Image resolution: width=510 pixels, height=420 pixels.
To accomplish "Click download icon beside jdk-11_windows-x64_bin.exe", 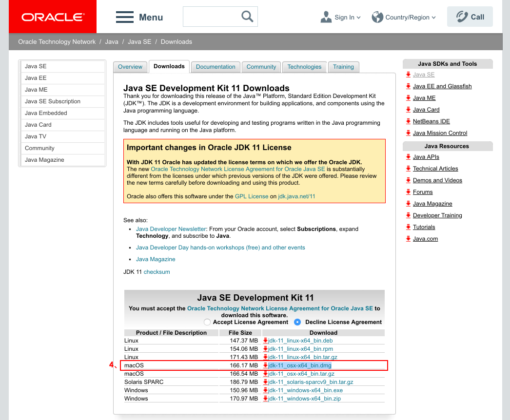I will click(265, 390).
